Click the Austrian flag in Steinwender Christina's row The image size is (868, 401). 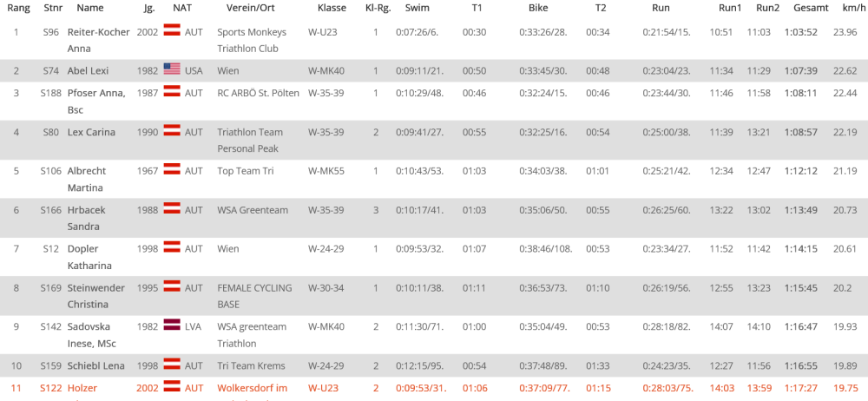[172, 286]
